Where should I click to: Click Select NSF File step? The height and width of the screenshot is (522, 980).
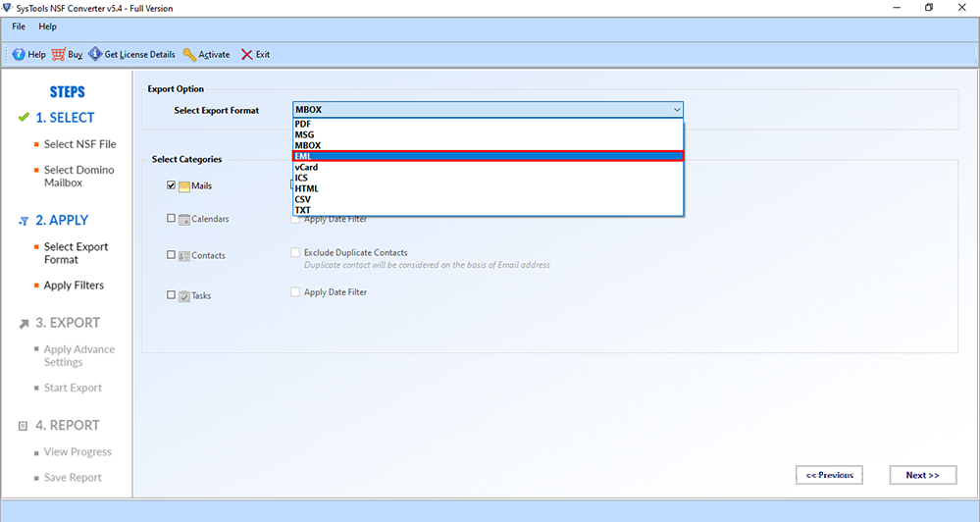pos(80,144)
